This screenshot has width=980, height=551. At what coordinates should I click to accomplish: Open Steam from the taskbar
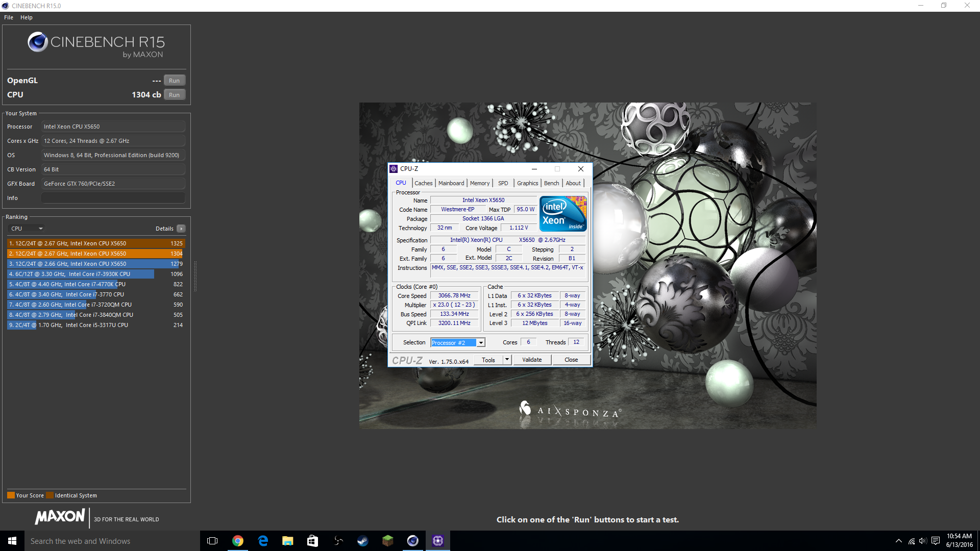[x=363, y=541]
